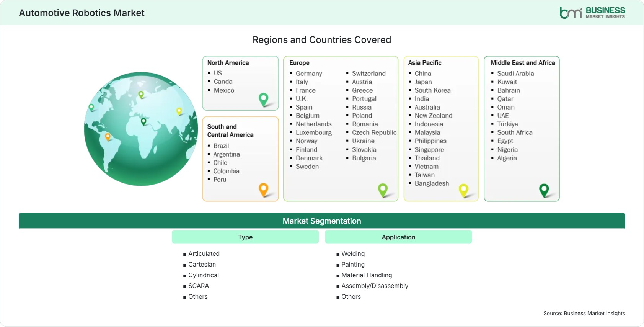Click 'Peru' in the country list
Image resolution: width=644 pixels, height=327 pixels.
coord(220,180)
